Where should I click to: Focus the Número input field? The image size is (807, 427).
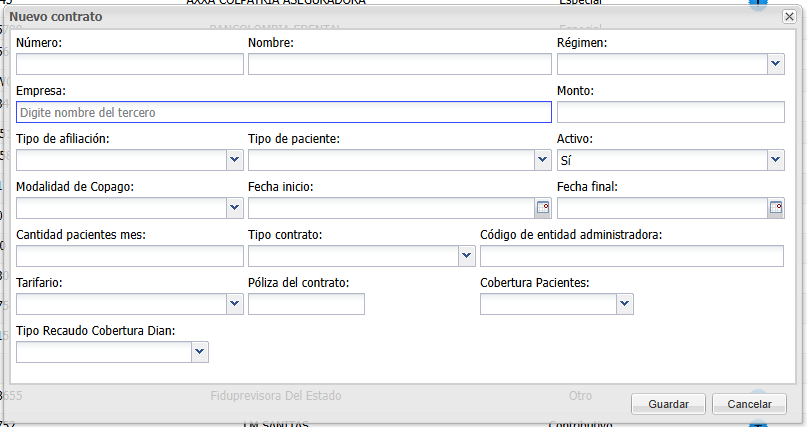(130, 64)
